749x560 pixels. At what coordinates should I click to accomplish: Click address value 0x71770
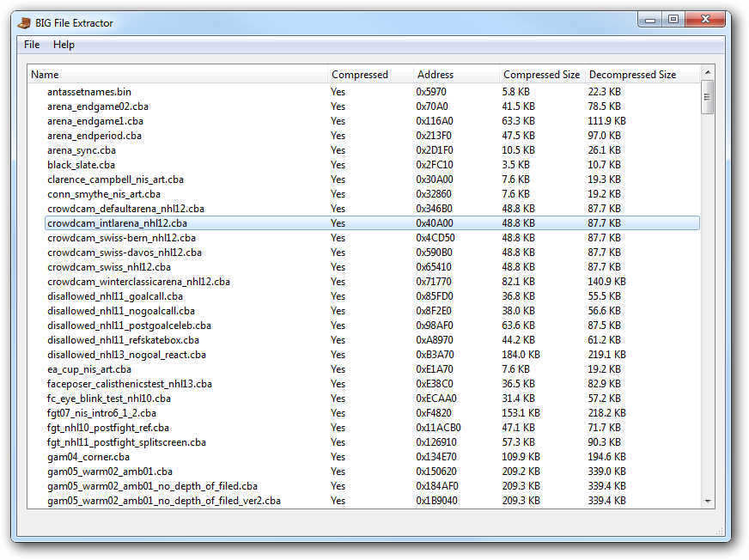point(433,282)
